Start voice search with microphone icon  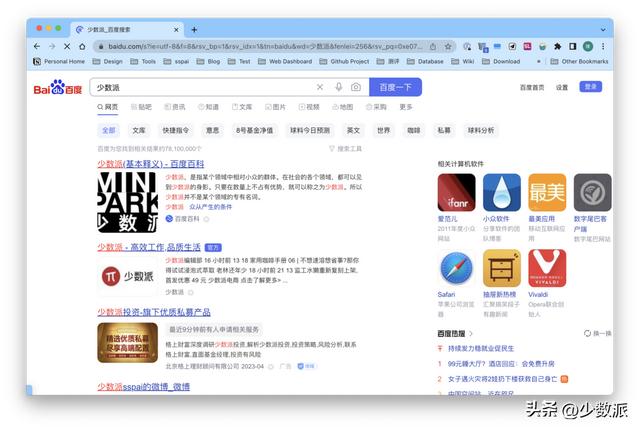point(338,87)
